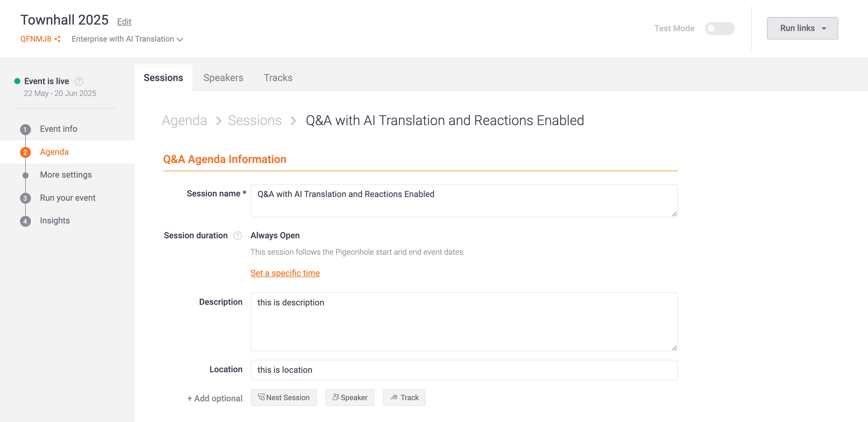Viewport: 868px width, 422px height.
Task: Click the chevron after the Sessions breadcrumb
Action: pos(293,121)
